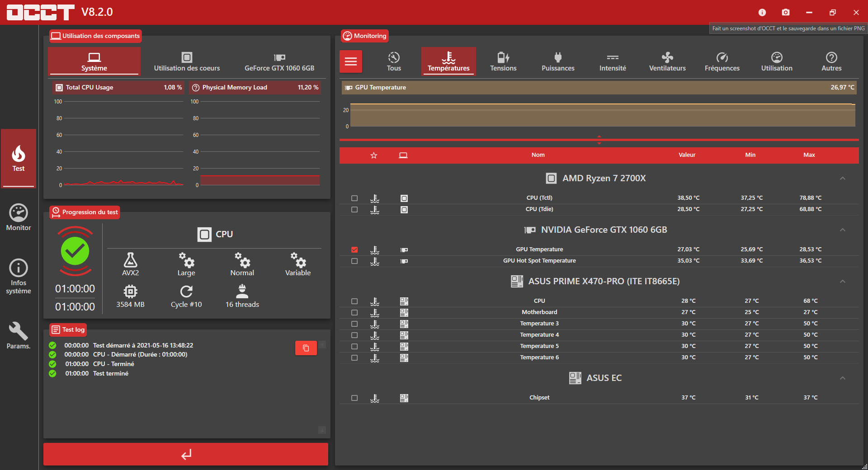Uncheck the GPU Temperature checkbox
The width and height of the screenshot is (868, 470).
pyautogui.click(x=354, y=250)
